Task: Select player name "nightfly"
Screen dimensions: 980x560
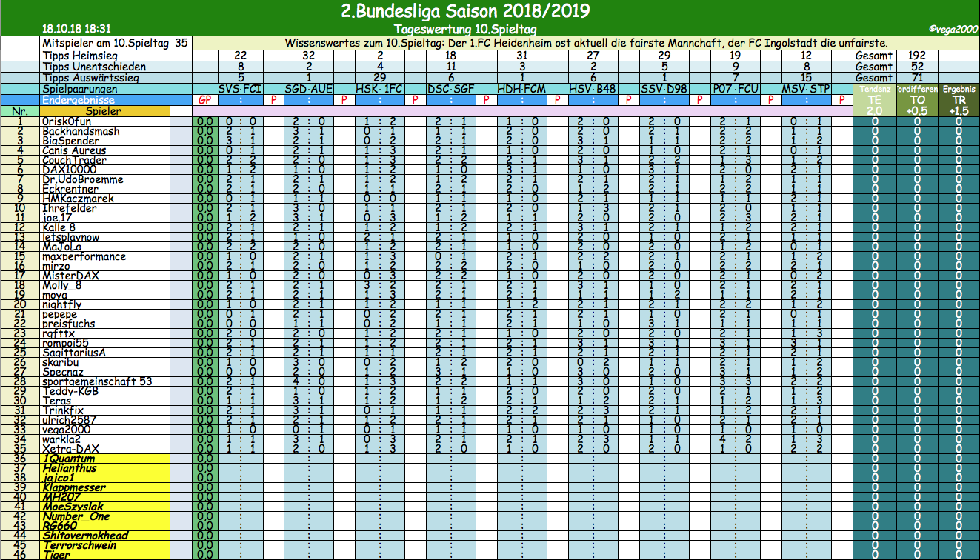Action: pyautogui.click(x=62, y=304)
